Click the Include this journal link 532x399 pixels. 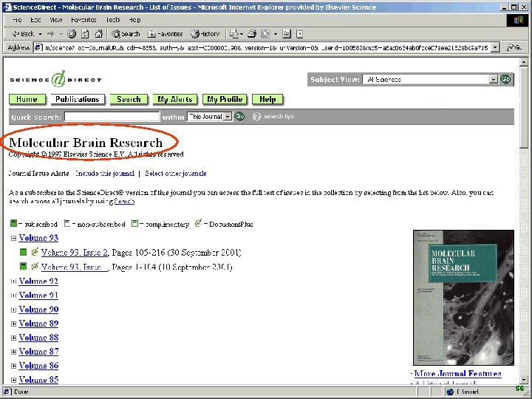[x=105, y=174]
